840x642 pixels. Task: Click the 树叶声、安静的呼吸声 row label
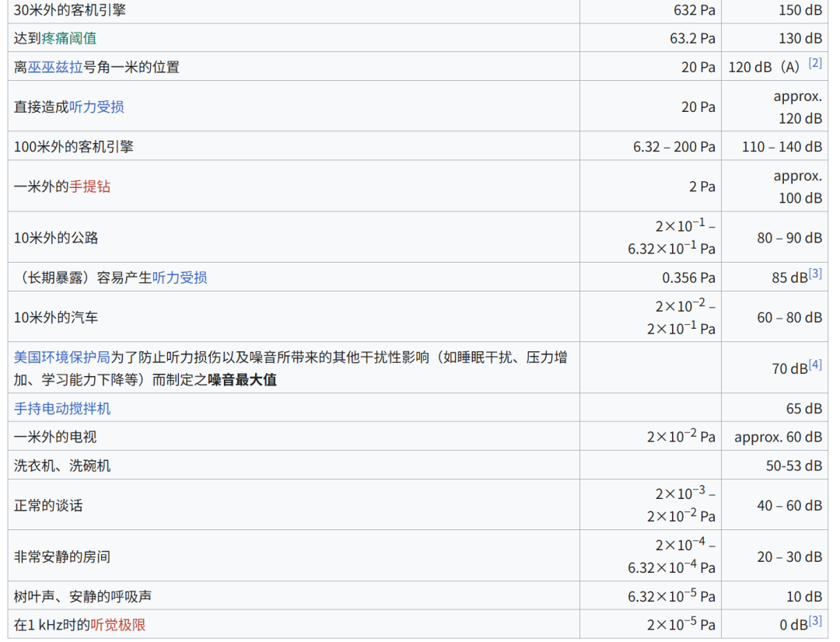pos(82,597)
